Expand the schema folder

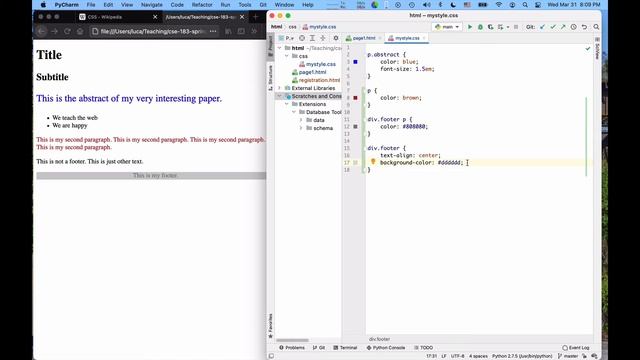pyautogui.click(x=301, y=128)
